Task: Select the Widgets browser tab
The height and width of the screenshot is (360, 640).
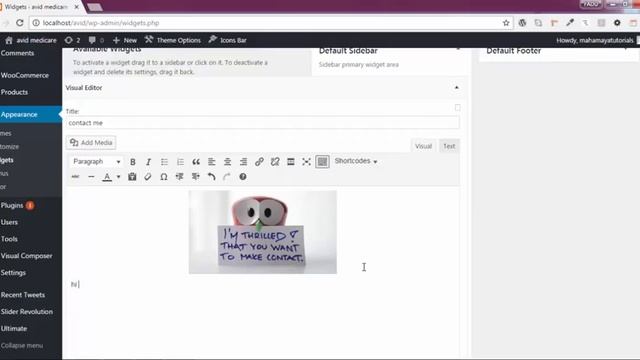Action: (39, 7)
